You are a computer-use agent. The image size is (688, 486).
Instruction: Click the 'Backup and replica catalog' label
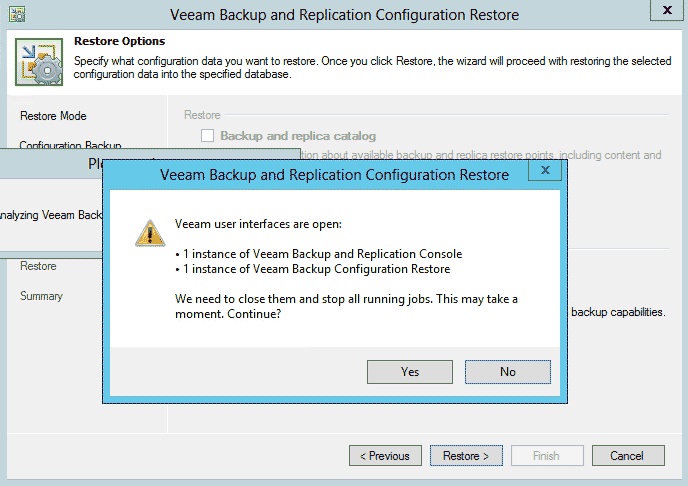click(x=298, y=136)
